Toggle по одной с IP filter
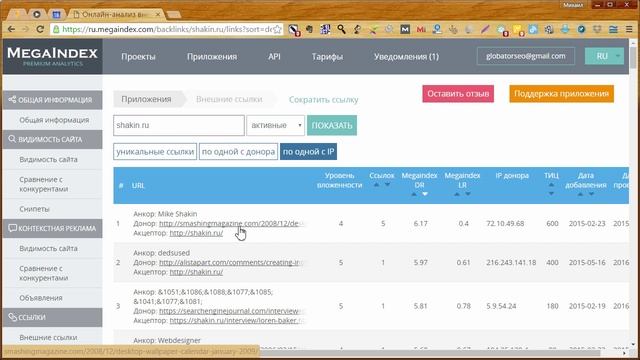 [309, 151]
